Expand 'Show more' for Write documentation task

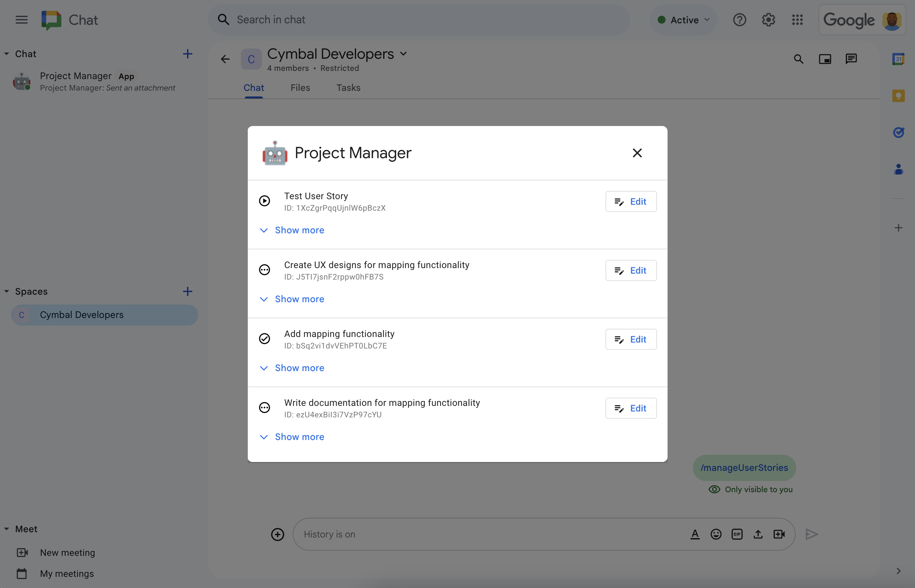click(299, 437)
